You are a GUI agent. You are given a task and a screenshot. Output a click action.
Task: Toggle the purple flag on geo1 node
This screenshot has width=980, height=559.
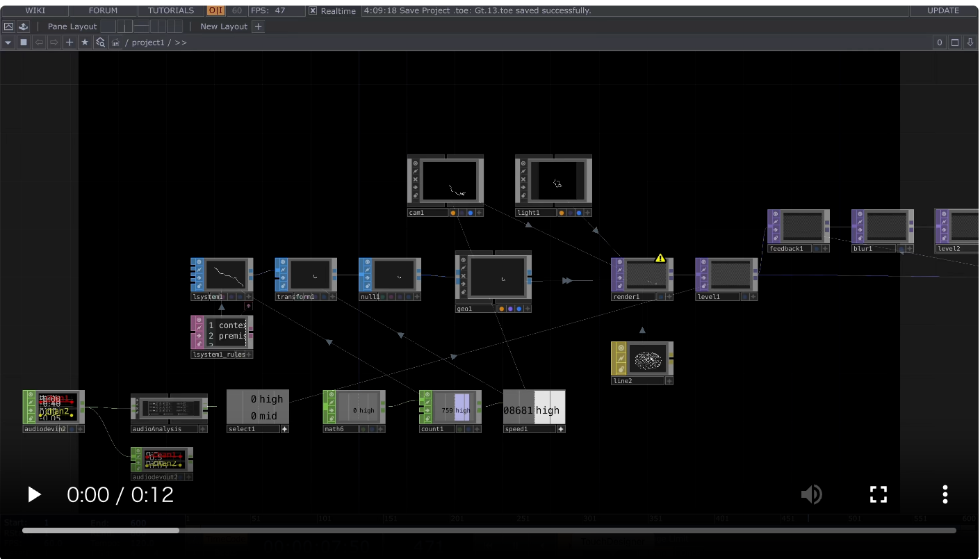click(510, 309)
